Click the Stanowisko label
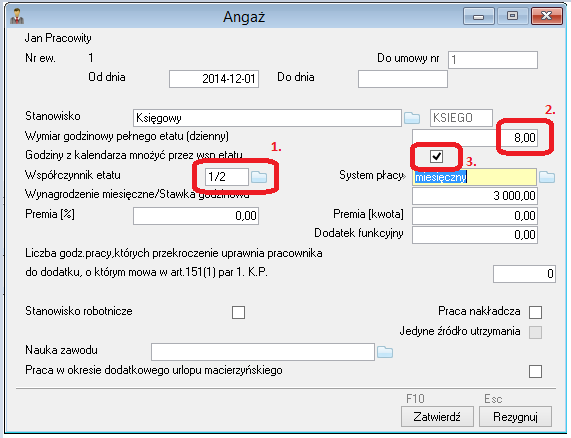 (x=53, y=116)
